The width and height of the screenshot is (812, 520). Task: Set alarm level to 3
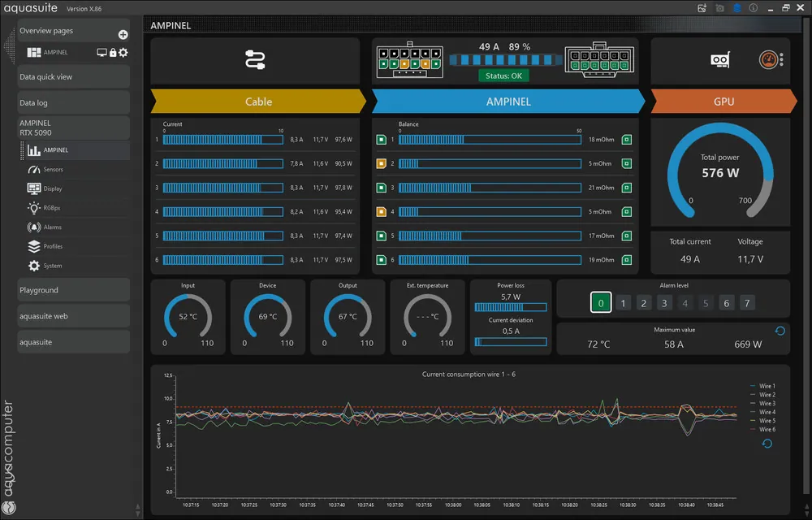click(x=663, y=302)
